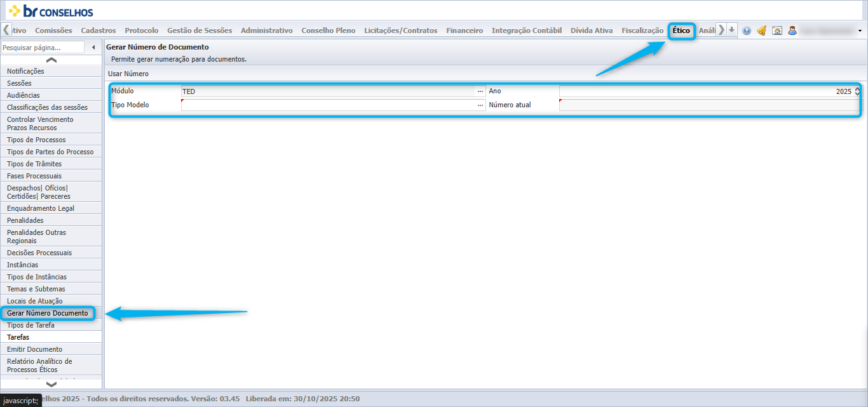Image resolution: width=868 pixels, height=407 pixels.
Task: Open Tipos de Processos in sidebar
Action: pos(51,140)
